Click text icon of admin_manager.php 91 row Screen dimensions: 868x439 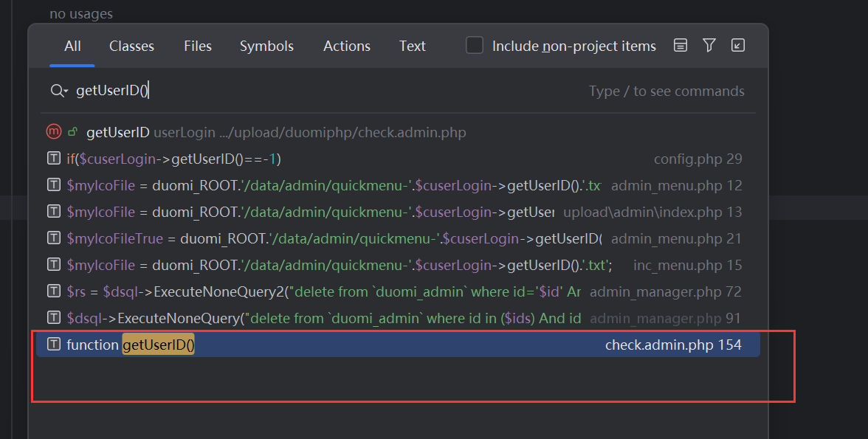54,318
